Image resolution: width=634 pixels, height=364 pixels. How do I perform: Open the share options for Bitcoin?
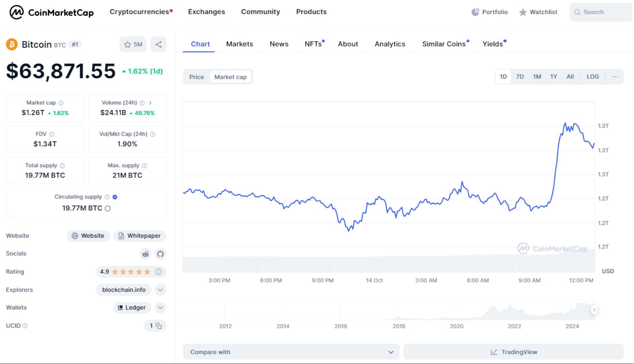(x=158, y=44)
